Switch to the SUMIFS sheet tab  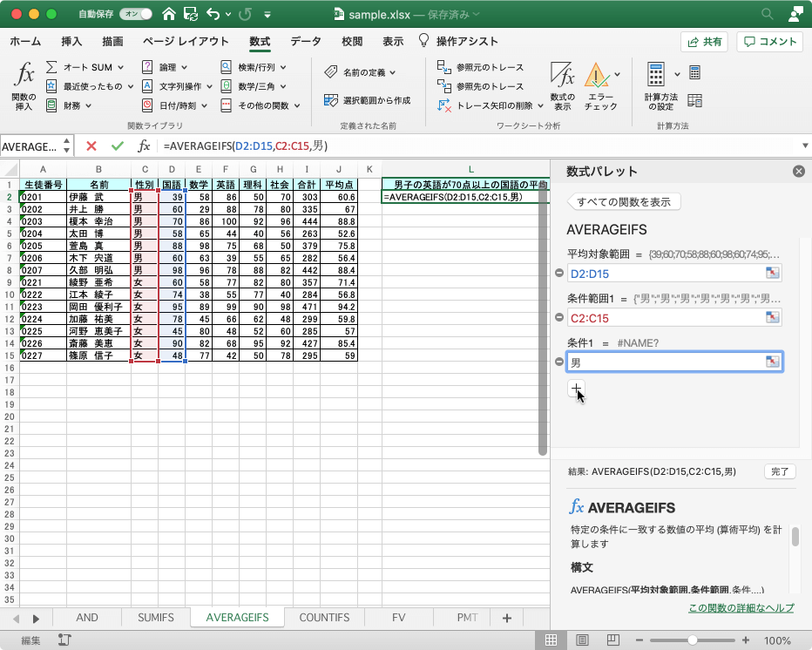tap(155, 618)
